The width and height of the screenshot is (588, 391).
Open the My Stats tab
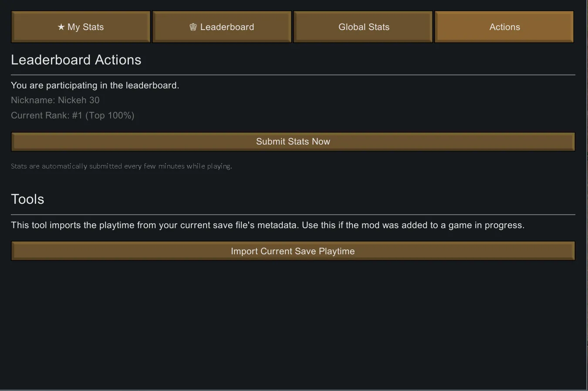[81, 27]
